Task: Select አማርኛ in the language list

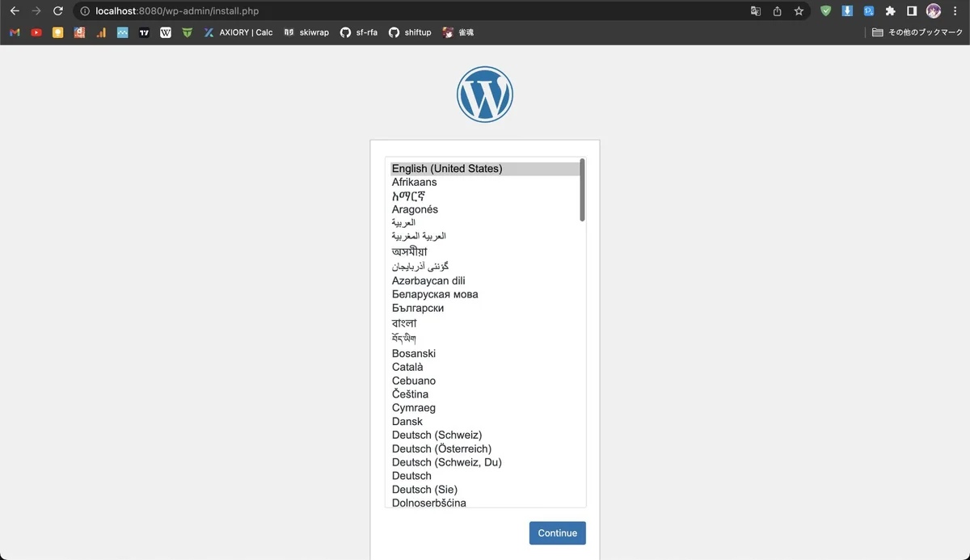Action: pyautogui.click(x=485, y=196)
